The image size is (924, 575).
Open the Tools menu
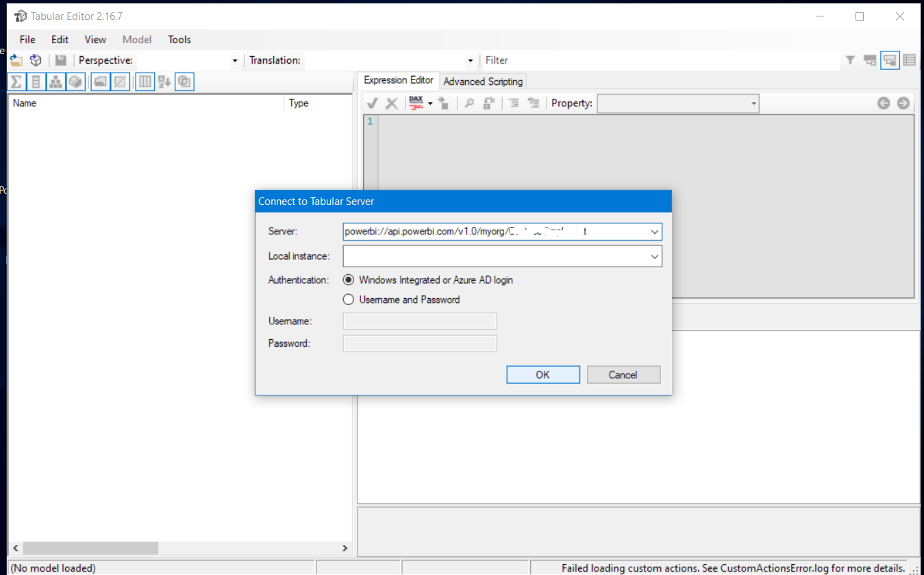[x=179, y=39]
